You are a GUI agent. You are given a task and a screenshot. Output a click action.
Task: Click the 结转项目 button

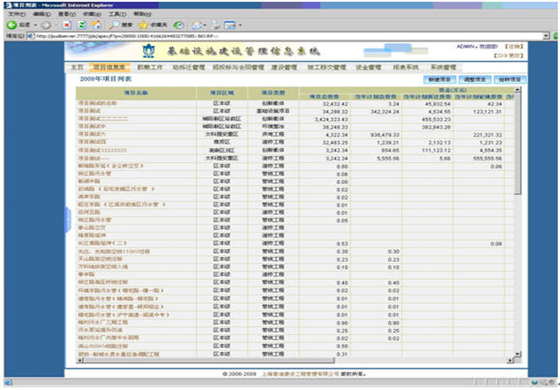click(x=510, y=79)
